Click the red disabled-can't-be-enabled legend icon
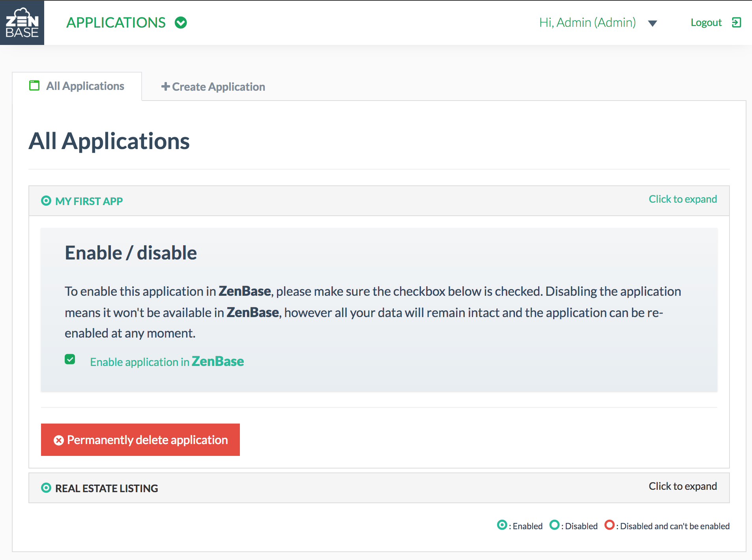 pyautogui.click(x=610, y=526)
